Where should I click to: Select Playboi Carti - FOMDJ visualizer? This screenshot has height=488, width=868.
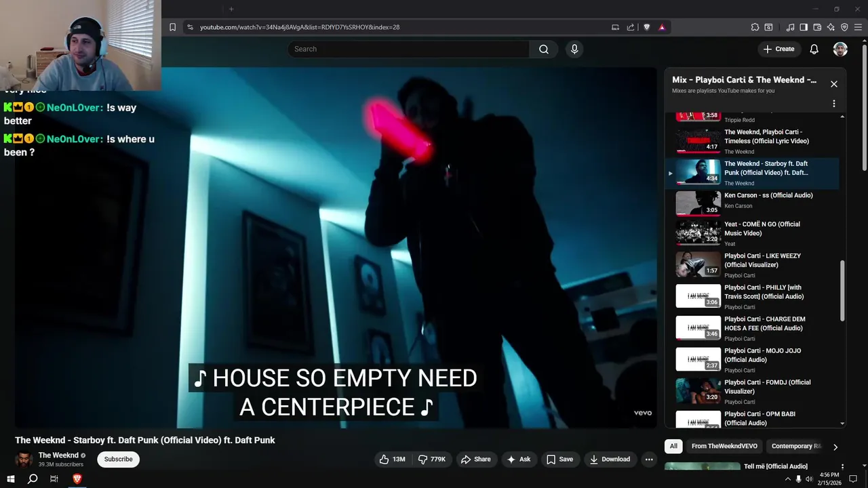(751, 391)
